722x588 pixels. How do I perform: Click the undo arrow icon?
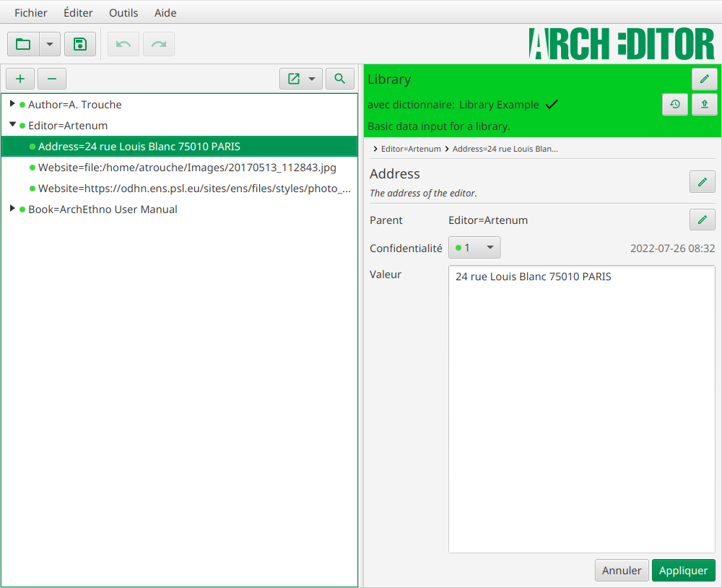click(123, 44)
